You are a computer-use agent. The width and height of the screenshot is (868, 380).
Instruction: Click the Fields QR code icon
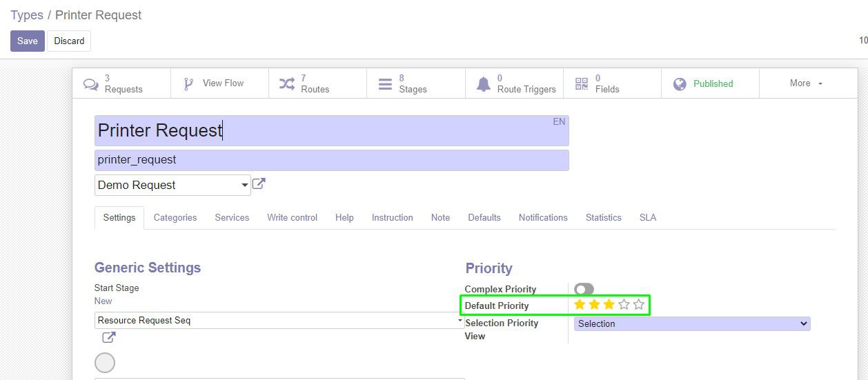pyautogui.click(x=582, y=84)
